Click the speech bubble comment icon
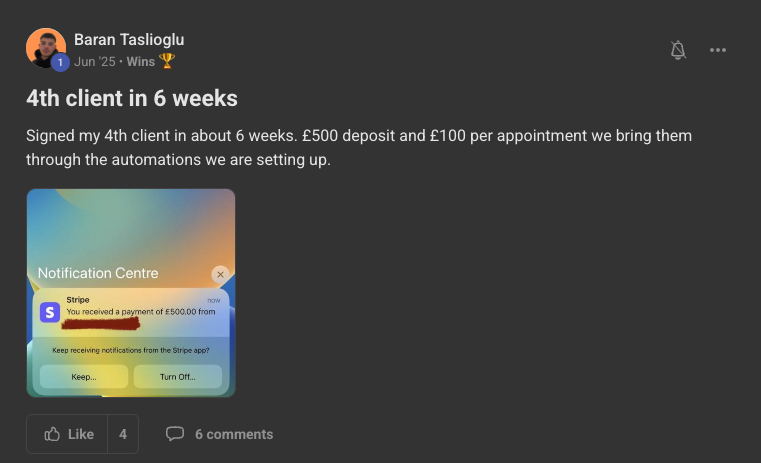Image resolution: width=761 pixels, height=463 pixels. pyautogui.click(x=175, y=434)
